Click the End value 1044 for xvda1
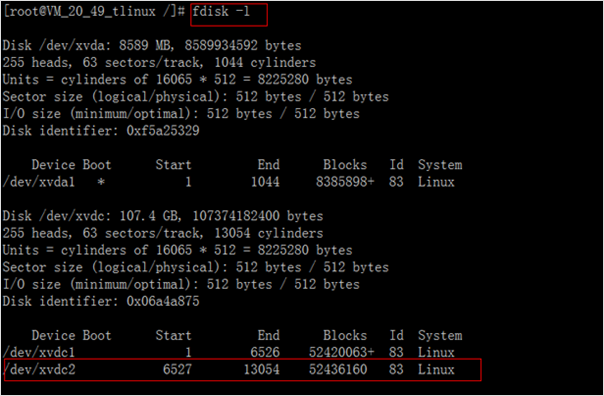 coord(265,182)
